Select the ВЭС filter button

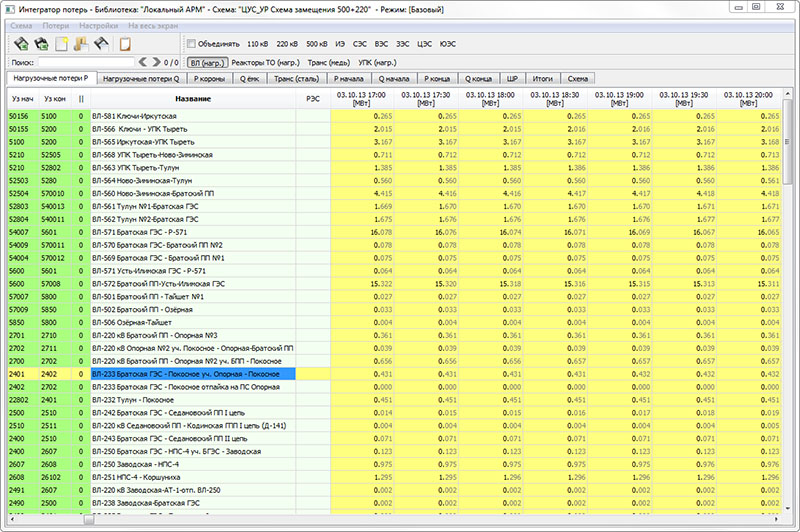[381, 44]
